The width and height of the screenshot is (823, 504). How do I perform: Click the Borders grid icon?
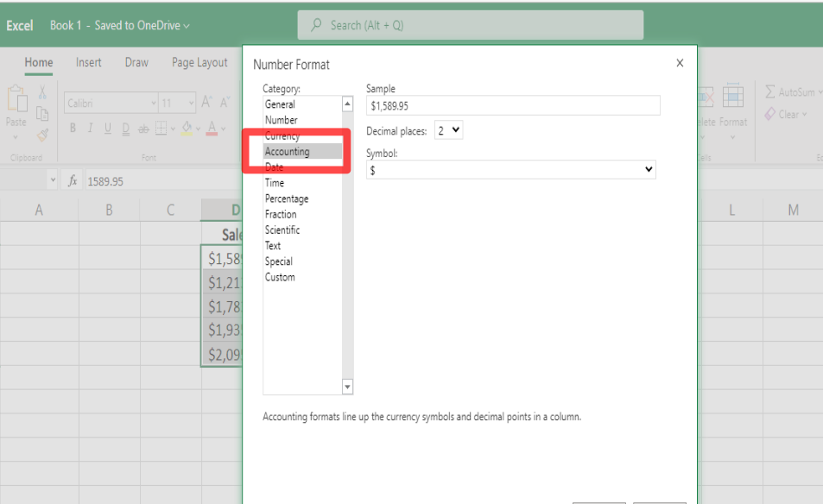[x=161, y=129]
